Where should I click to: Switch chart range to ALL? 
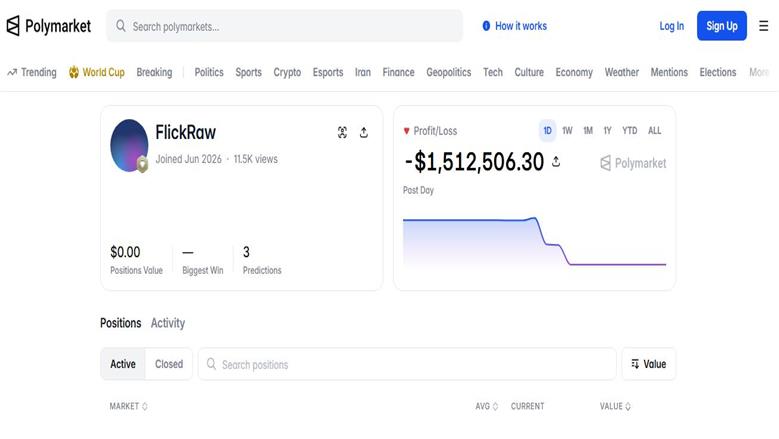click(x=654, y=131)
